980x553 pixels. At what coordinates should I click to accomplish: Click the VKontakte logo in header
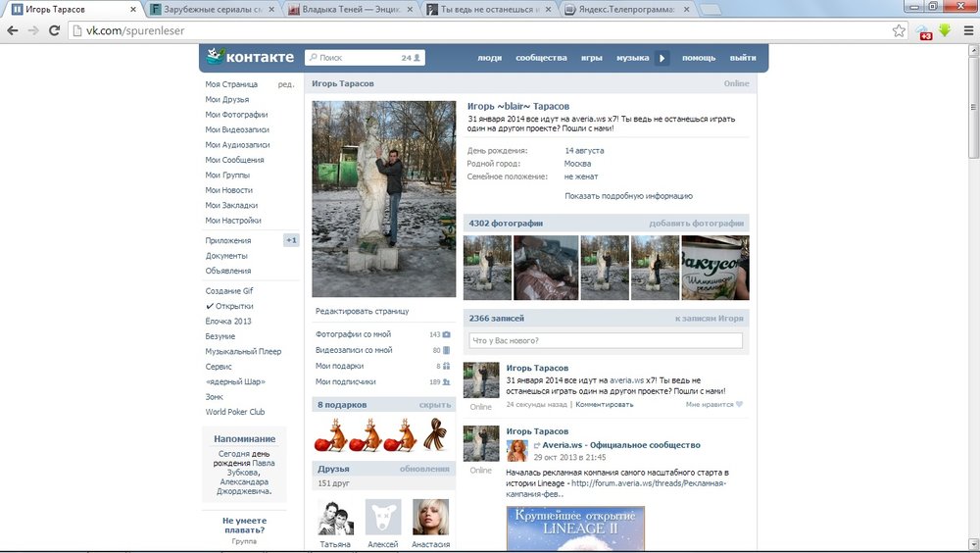250,58
